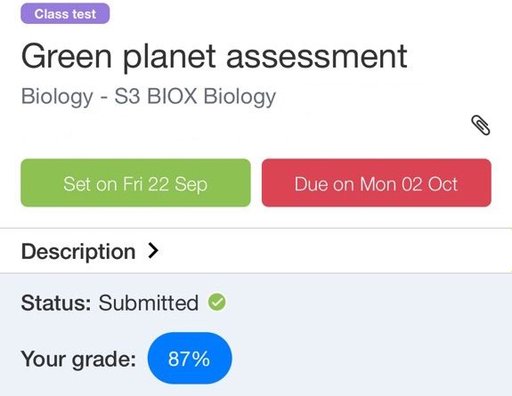The width and height of the screenshot is (512, 396).
Task: Open attachments via the paperclip icon
Action: point(480,125)
